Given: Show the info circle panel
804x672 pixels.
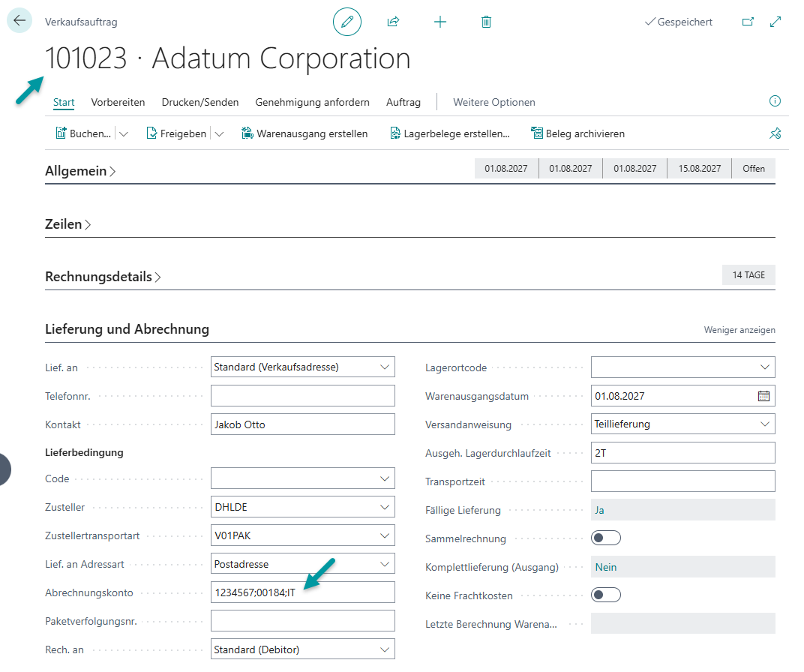Looking at the screenshot, I should coord(775,101).
